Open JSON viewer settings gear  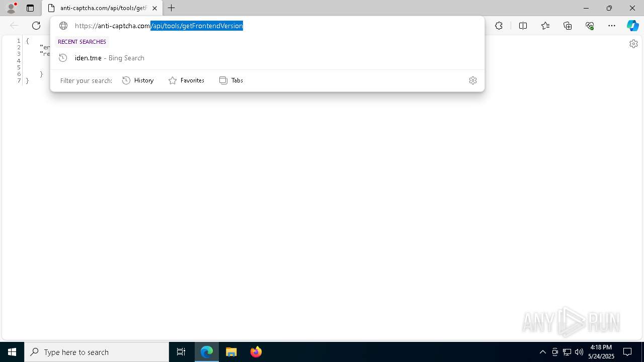(633, 44)
